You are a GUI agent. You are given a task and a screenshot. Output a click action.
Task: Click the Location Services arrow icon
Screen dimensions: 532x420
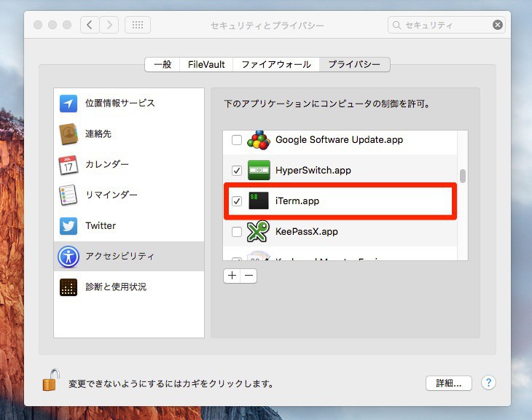pos(69,104)
